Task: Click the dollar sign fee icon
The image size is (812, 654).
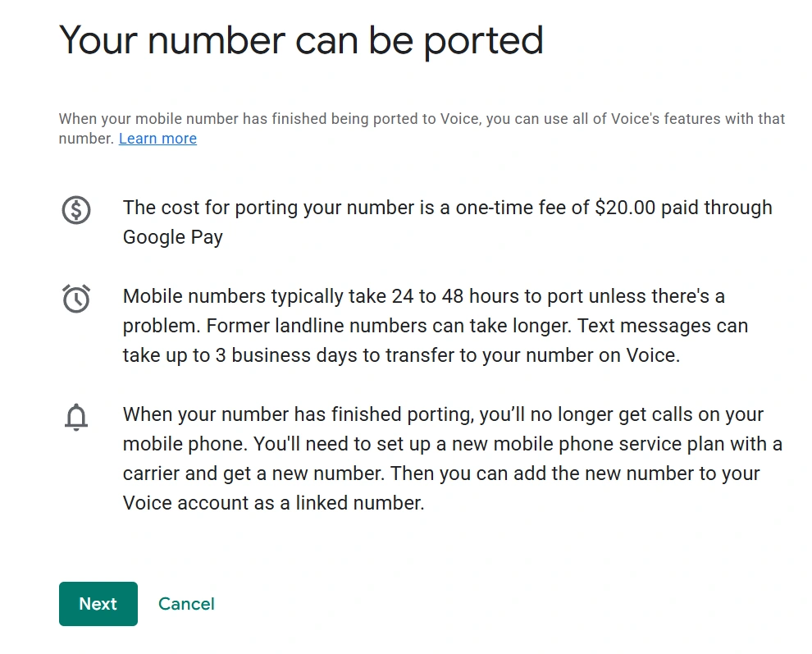Action: point(76,210)
